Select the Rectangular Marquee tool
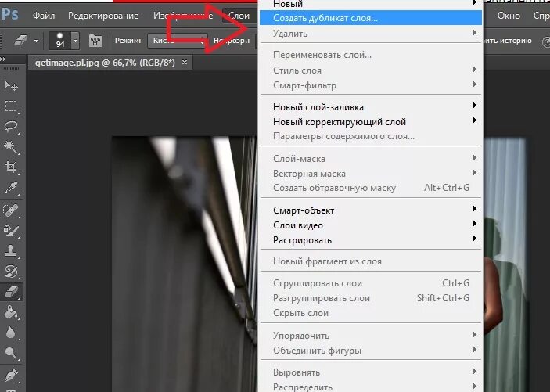Viewport: 550px width, 392px height. coord(11,106)
